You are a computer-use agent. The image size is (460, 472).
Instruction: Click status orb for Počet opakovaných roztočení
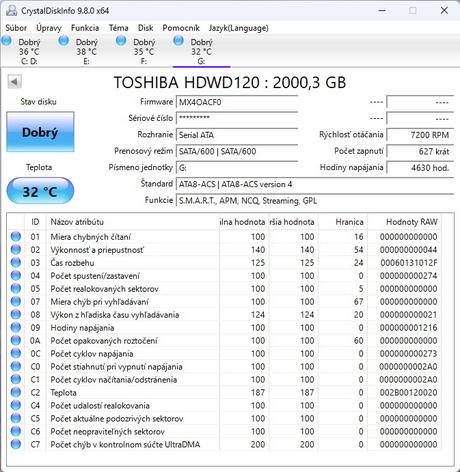click(x=16, y=341)
